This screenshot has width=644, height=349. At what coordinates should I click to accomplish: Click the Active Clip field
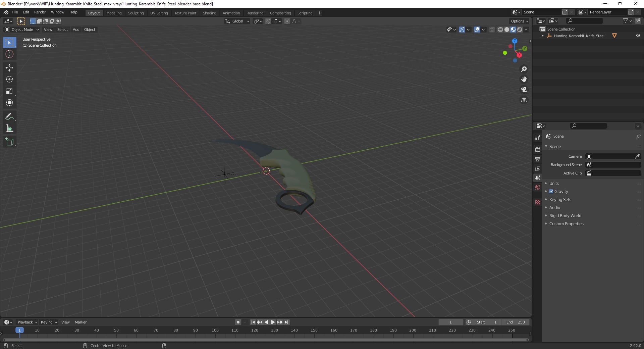click(613, 173)
